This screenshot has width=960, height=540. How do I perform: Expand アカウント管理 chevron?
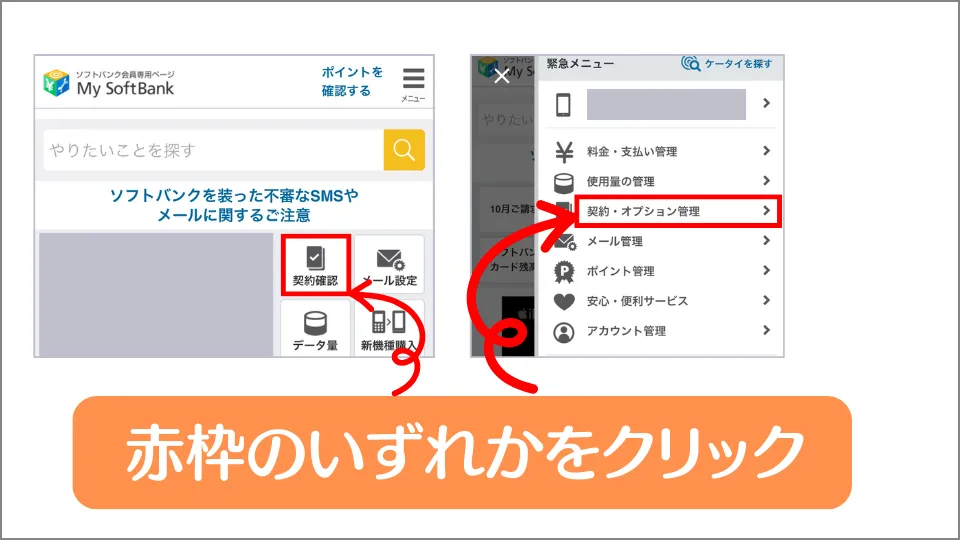tap(766, 330)
